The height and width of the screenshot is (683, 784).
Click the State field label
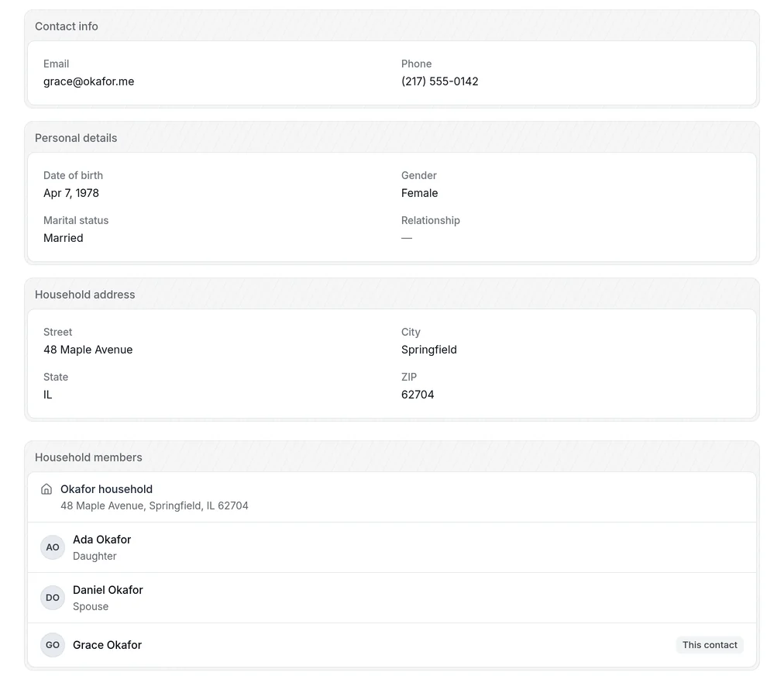56,378
